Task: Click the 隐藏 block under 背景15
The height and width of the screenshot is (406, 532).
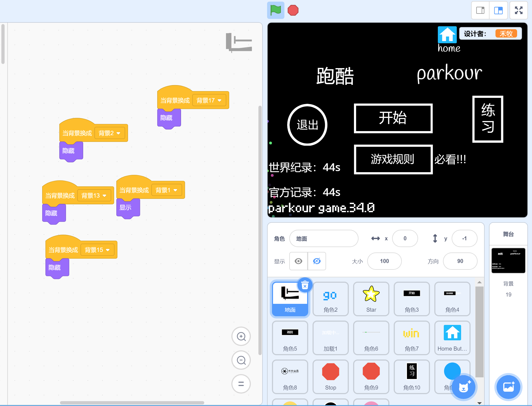Action: 57,268
